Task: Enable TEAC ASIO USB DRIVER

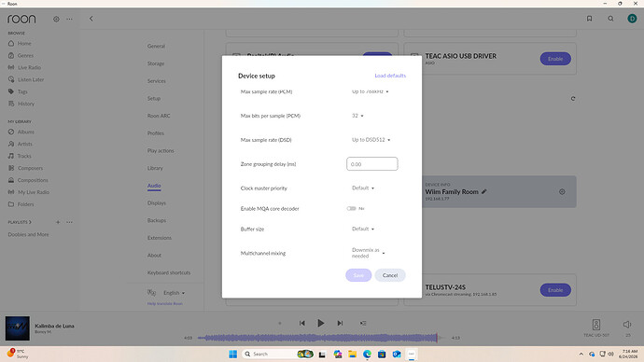Action: click(x=555, y=59)
